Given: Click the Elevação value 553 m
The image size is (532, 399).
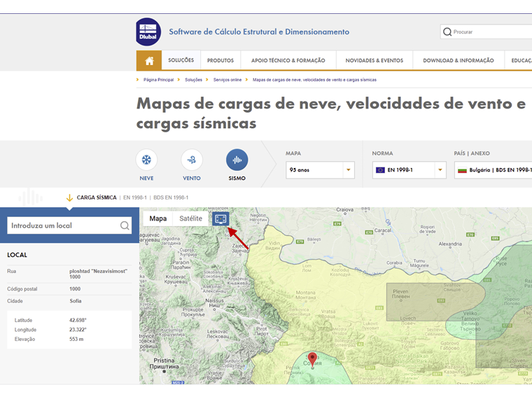Looking at the screenshot, I should coord(76,339).
